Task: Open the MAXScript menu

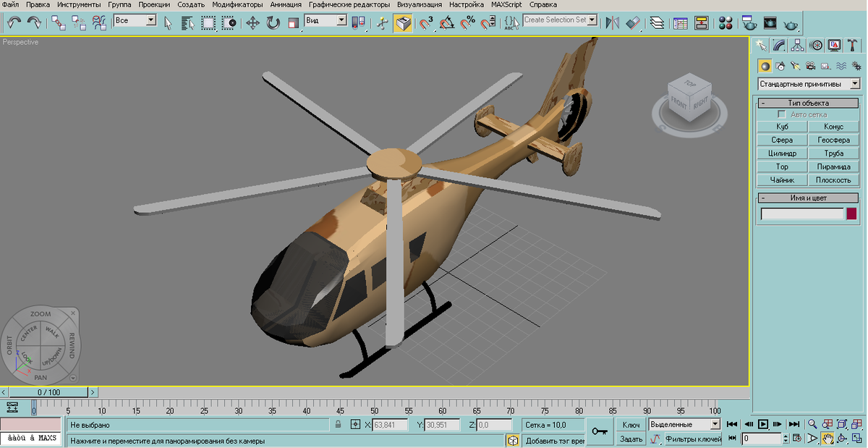Action: pyautogui.click(x=506, y=5)
